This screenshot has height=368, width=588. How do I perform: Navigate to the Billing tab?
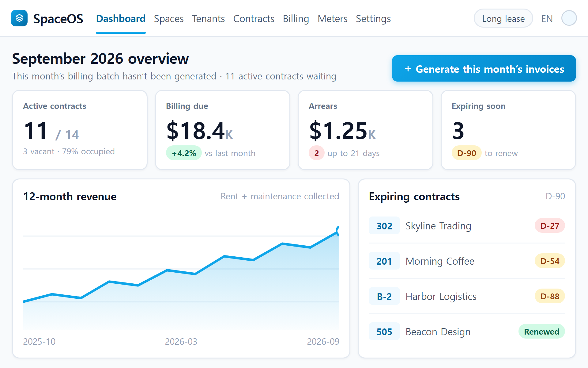point(296,19)
